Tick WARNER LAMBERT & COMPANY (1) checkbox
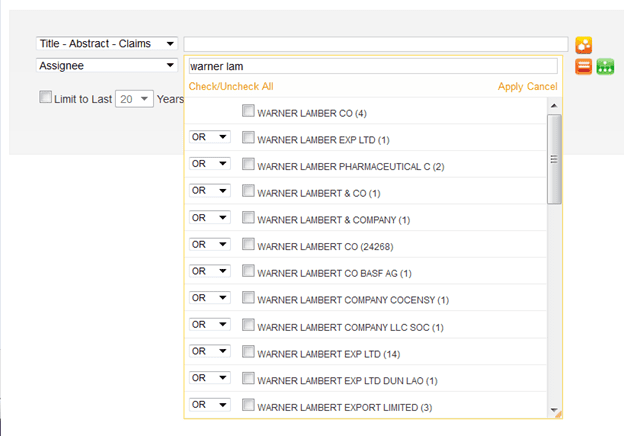 click(248, 217)
